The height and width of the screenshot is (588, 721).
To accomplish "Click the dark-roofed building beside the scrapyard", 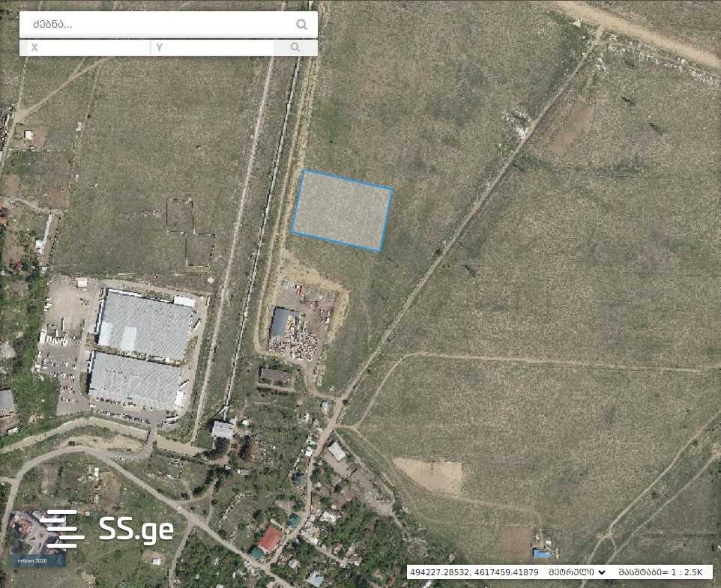I will (x=280, y=323).
